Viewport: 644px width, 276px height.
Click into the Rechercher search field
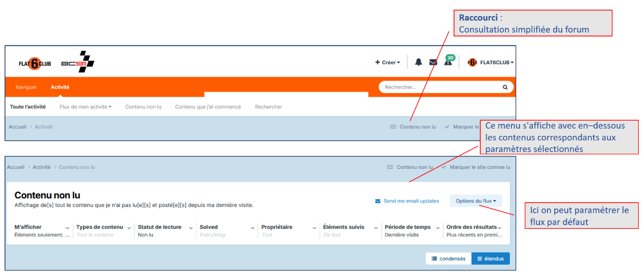[x=441, y=87]
